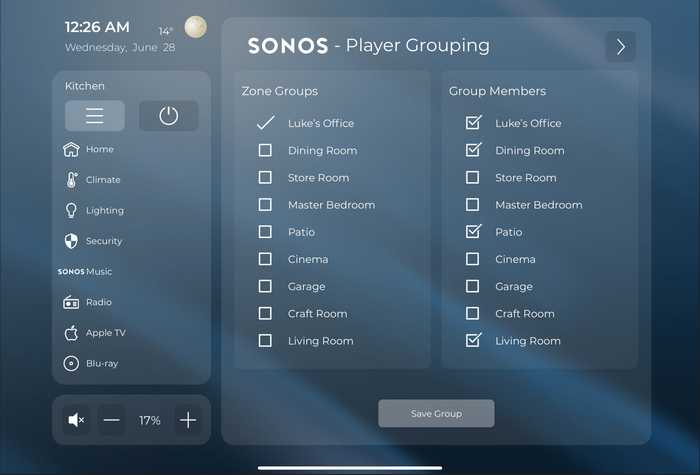Check Patio in Zone Groups
Viewport: 700px width, 475px height.
tap(265, 232)
